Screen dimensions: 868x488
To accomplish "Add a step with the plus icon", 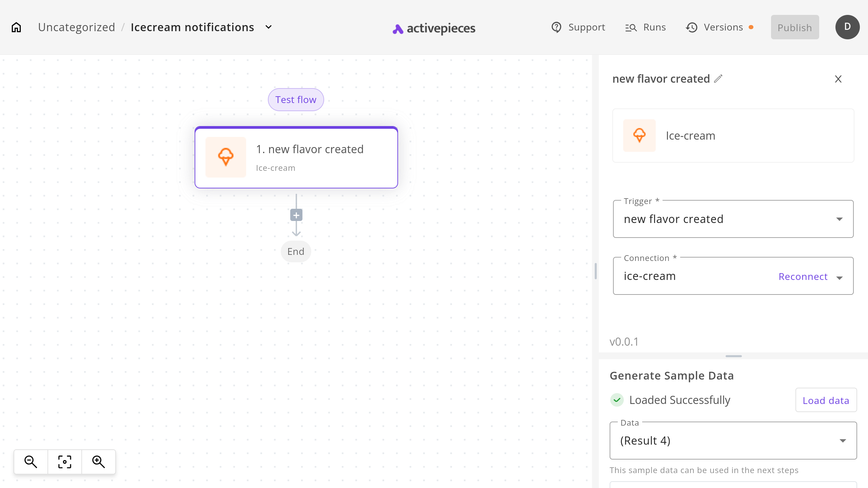I will point(296,215).
